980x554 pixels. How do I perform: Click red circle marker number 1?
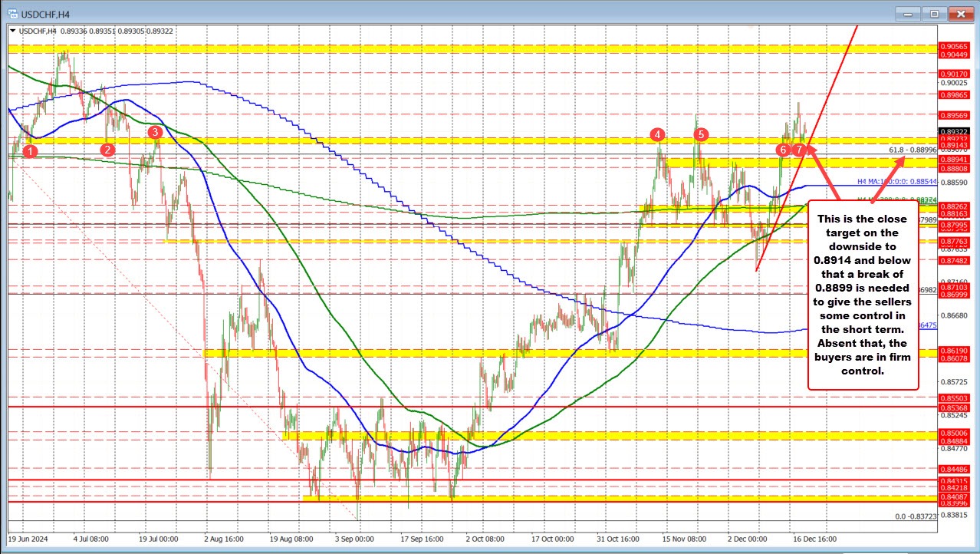(x=29, y=151)
